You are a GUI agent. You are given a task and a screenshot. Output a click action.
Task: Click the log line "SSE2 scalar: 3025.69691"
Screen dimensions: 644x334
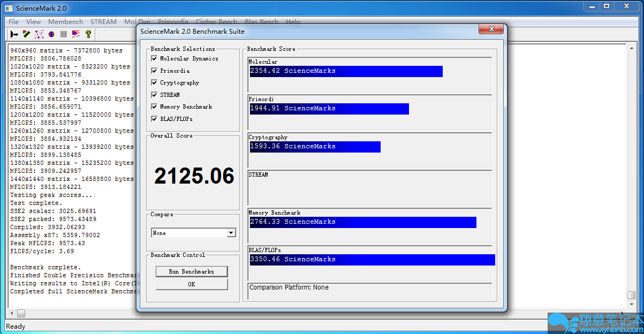coord(53,211)
